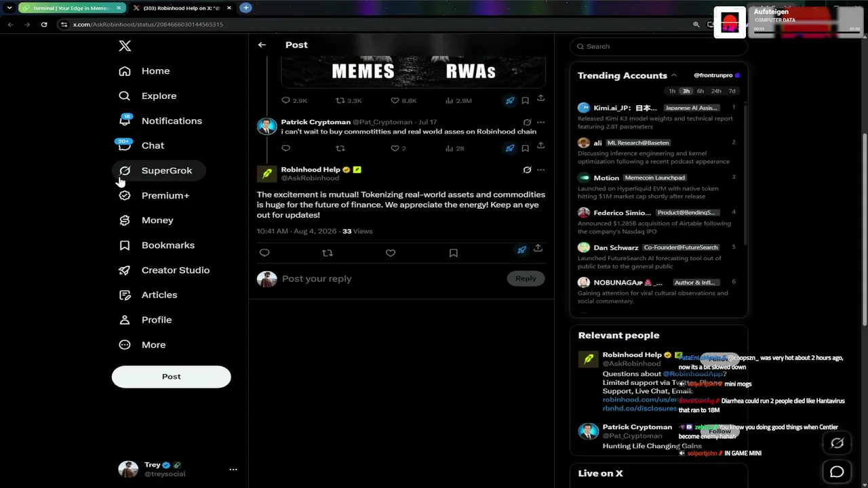
Task: Click the Post your reply field
Action: (x=391, y=279)
